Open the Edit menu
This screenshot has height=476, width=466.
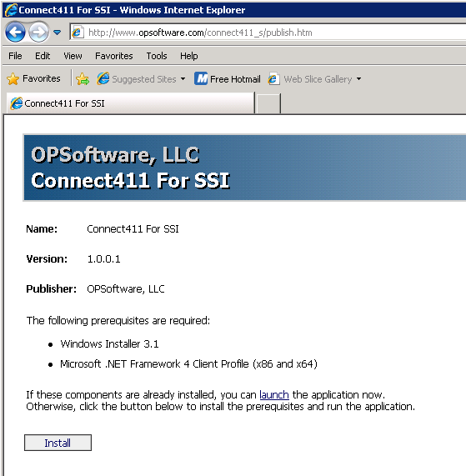(43, 56)
